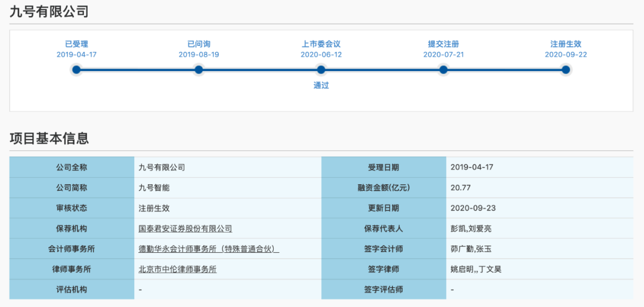
Task: Click the 2020-06-12 date on timeline
Action: point(321,55)
